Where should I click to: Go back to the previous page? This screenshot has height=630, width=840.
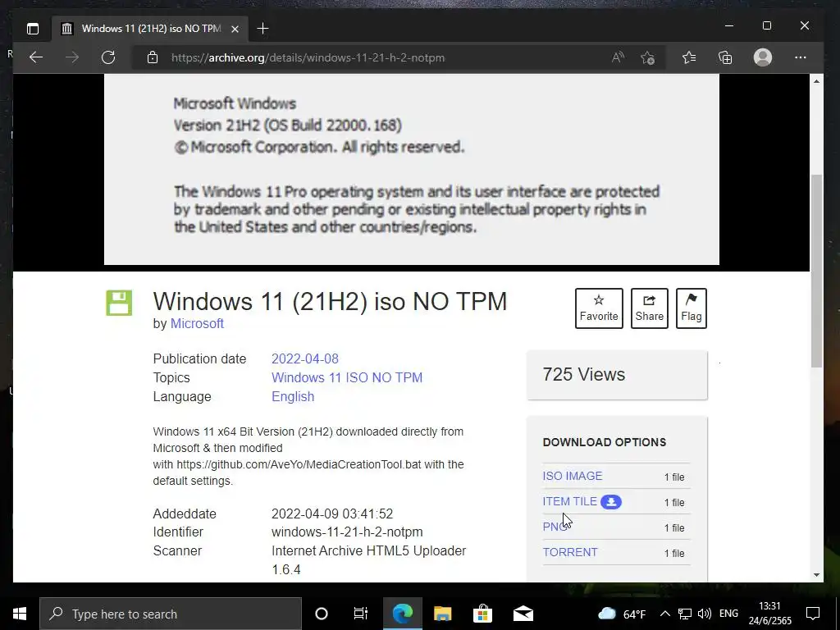36,57
